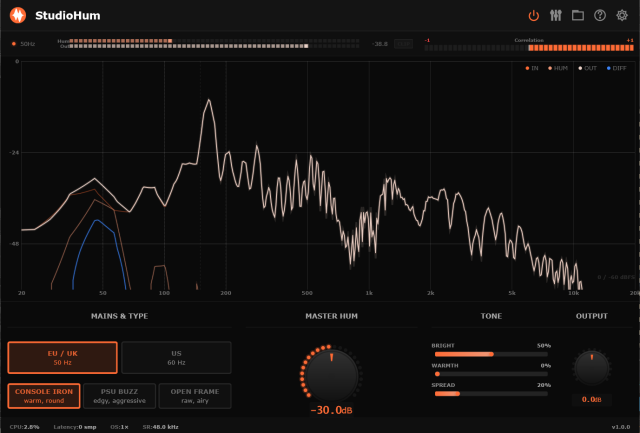This screenshot has height=433, width=640.
Task: Click the 0.0 dB output value field
Action: (x=591, y=400)
